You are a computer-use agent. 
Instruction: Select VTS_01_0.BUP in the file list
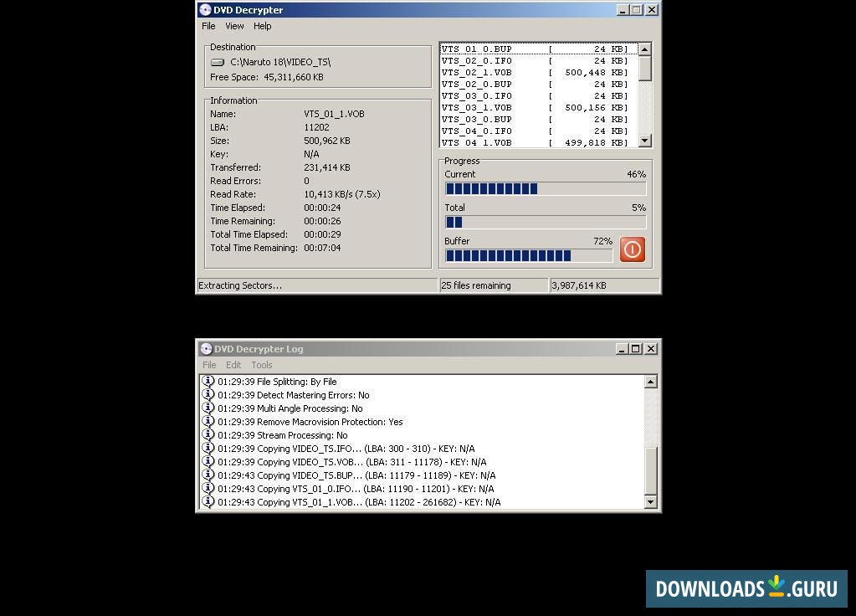click(x=538, y=49)
